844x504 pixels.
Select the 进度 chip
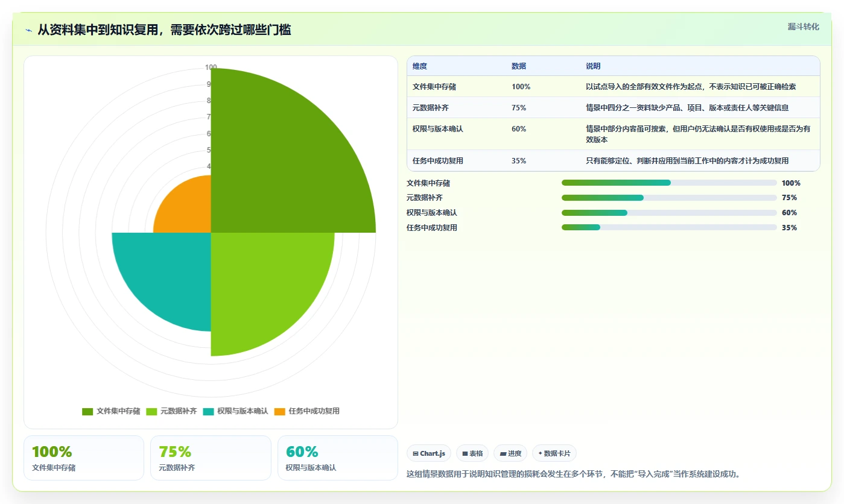pos(510,453)
